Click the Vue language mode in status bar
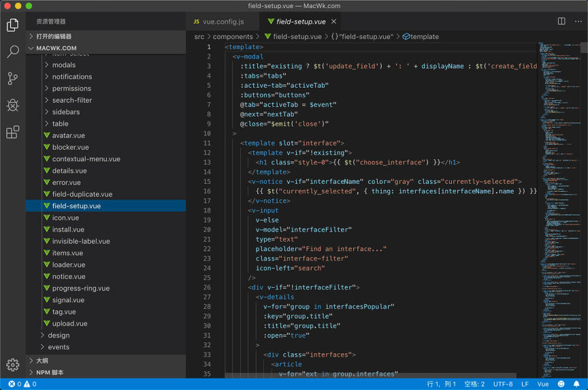 [543, 384]
